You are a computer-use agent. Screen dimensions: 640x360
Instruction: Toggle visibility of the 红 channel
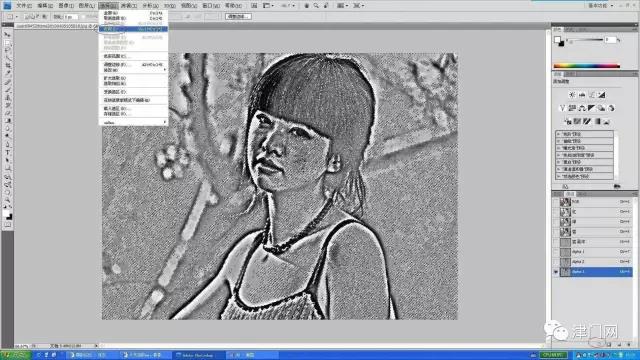pyautogui.click(x=556, y=212)
